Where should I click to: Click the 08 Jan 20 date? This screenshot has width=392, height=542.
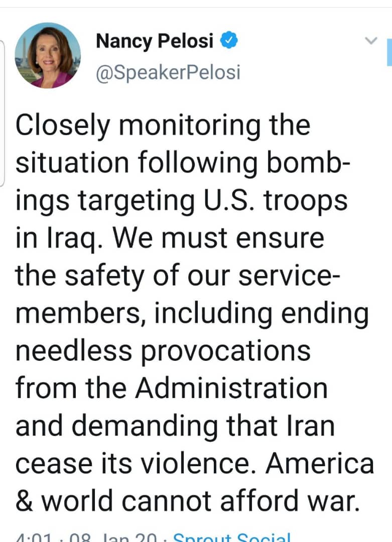(x=113, y=537)
